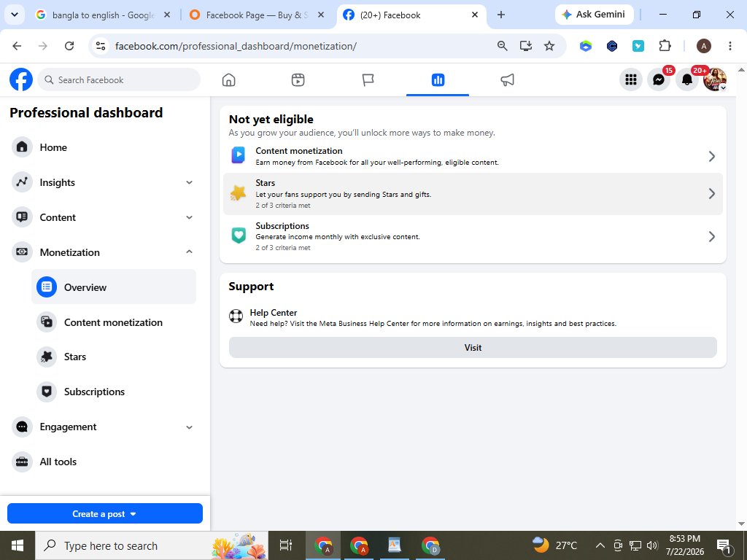Click the sidebar Content icon
Viewport: 747px width, 560px height.
click(22, 217)
